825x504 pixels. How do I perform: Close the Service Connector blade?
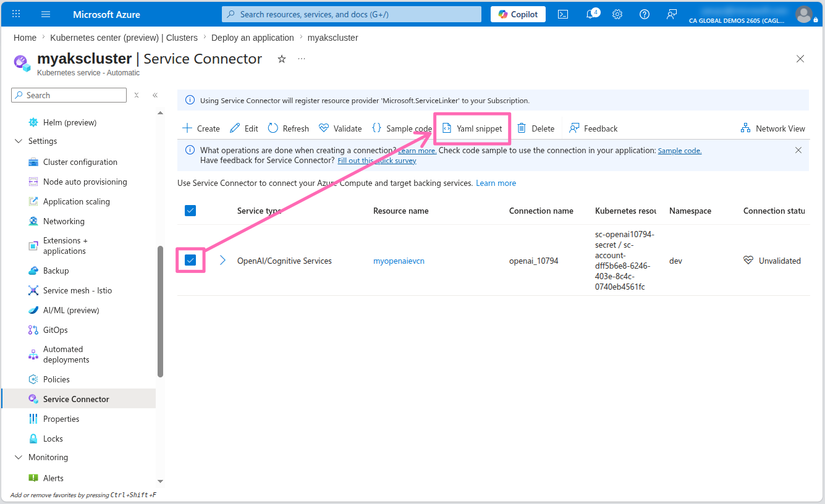[800, 59]
